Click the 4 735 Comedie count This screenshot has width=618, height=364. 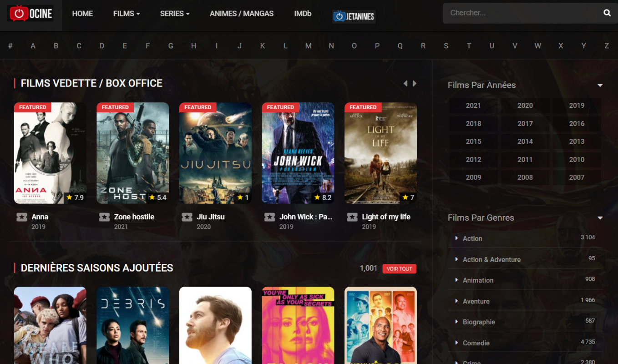[588, 342]
